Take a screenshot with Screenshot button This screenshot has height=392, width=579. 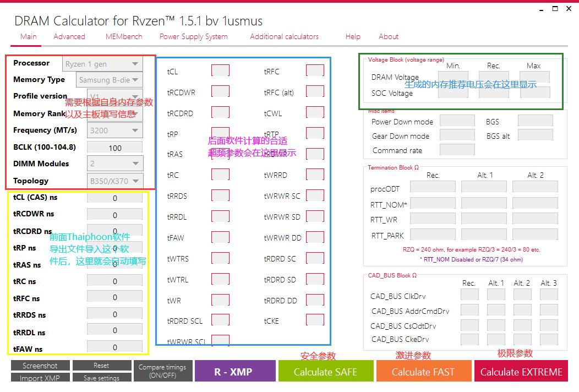coord(40,366)
